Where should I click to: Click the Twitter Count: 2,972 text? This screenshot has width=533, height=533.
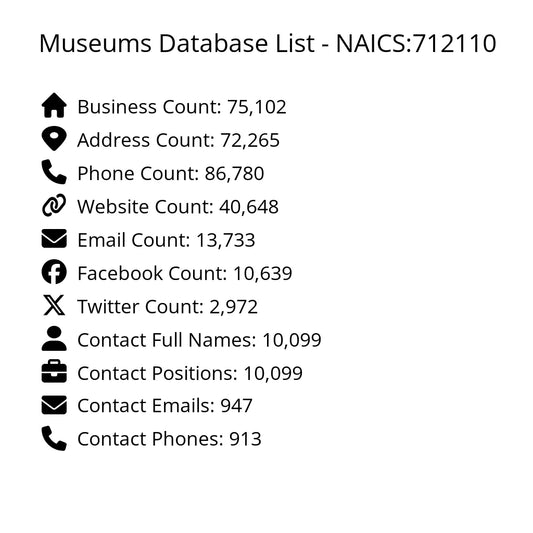(168, 307)
